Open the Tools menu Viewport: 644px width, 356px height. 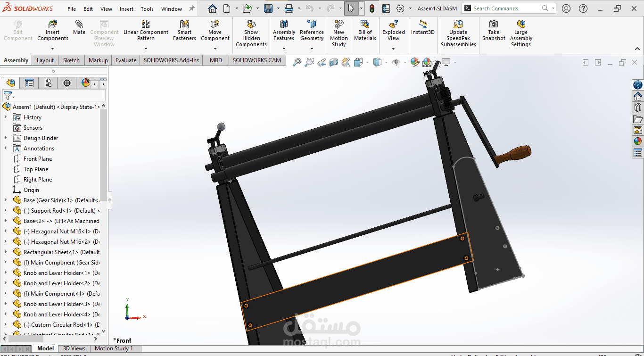click(147, 9)
